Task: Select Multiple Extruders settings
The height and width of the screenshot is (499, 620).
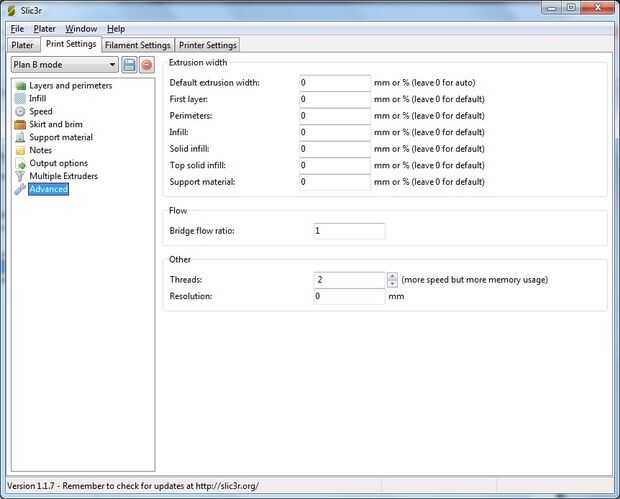Action: (x=63, y=176)
